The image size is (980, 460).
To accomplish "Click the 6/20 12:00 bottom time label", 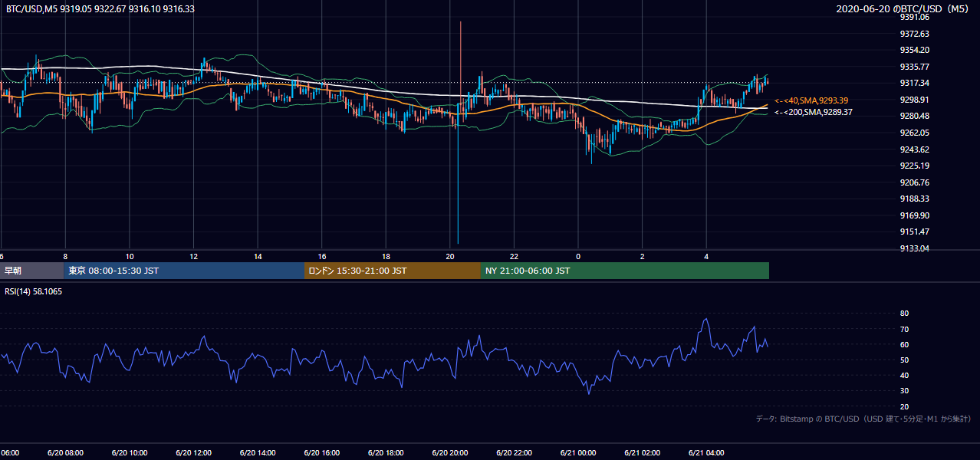I will [x=194, y=453].
